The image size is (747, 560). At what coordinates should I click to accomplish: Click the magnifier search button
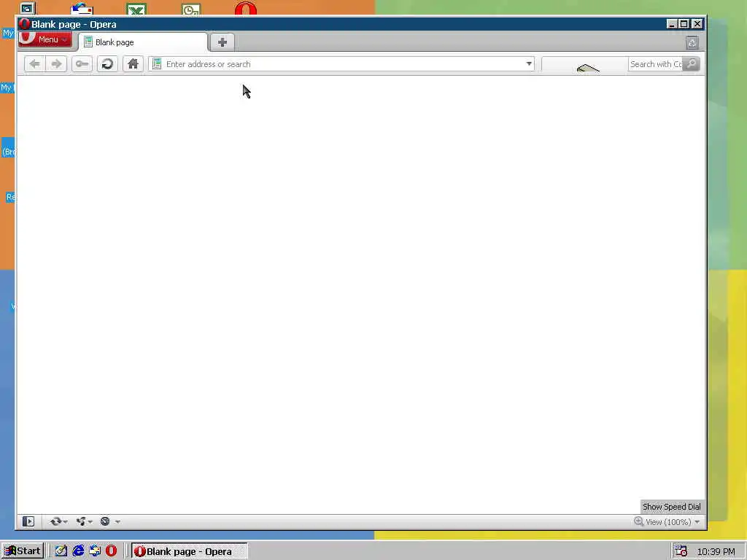(x=691, y=64)
